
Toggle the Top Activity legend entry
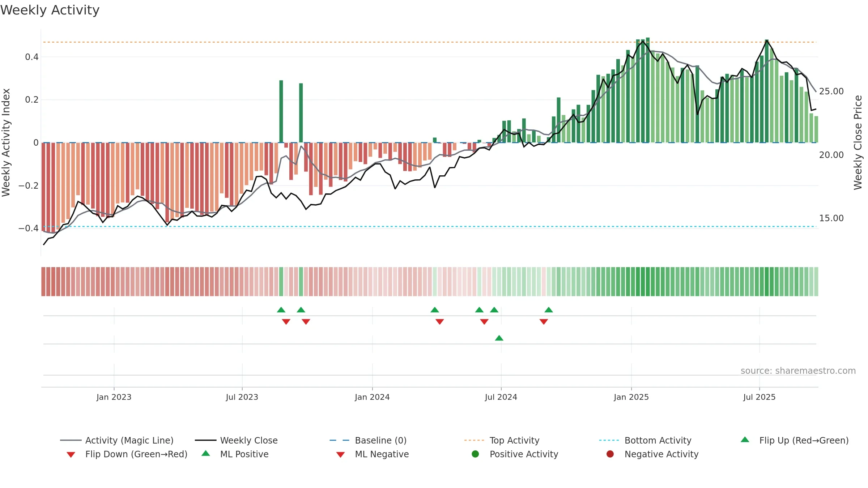502,440
